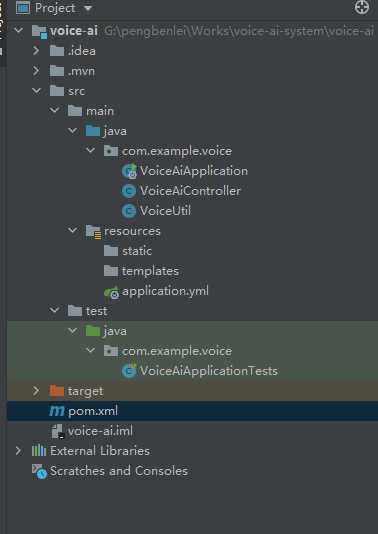378x534 pixels.
Task: Click the application.yml Spring config icon
Action: tap(111, 292)
